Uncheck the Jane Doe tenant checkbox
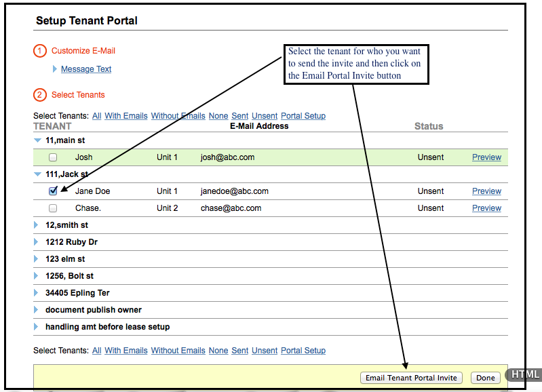 53,191
